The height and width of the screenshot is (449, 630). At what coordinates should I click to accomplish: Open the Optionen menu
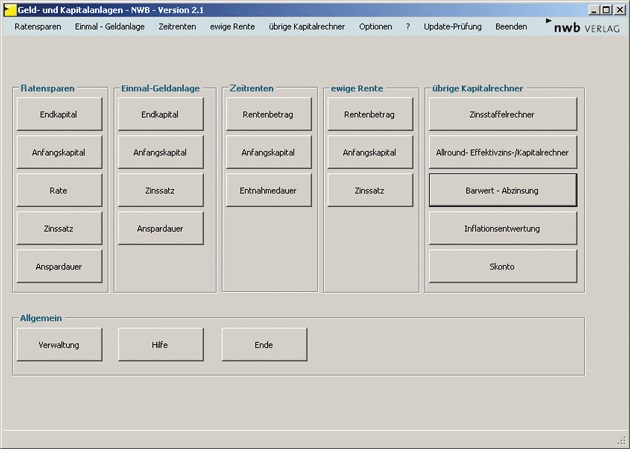376,27
